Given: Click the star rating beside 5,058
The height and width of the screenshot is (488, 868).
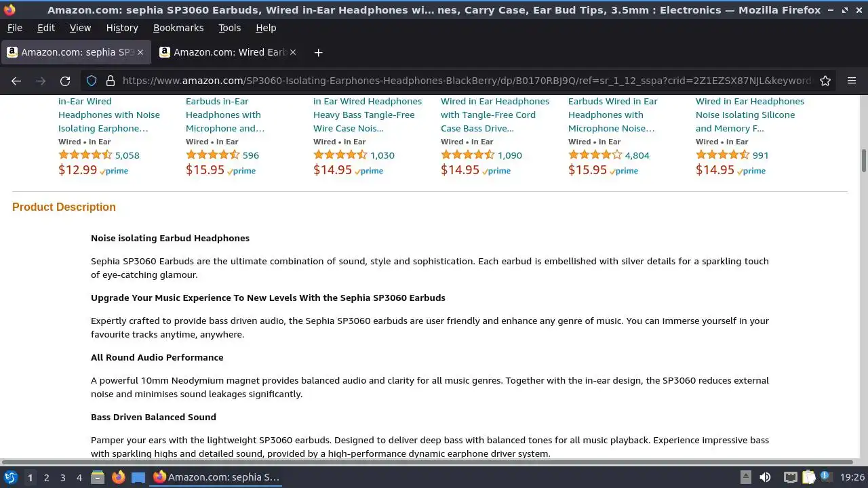Looking at the screenshot, I should (85, 155).
